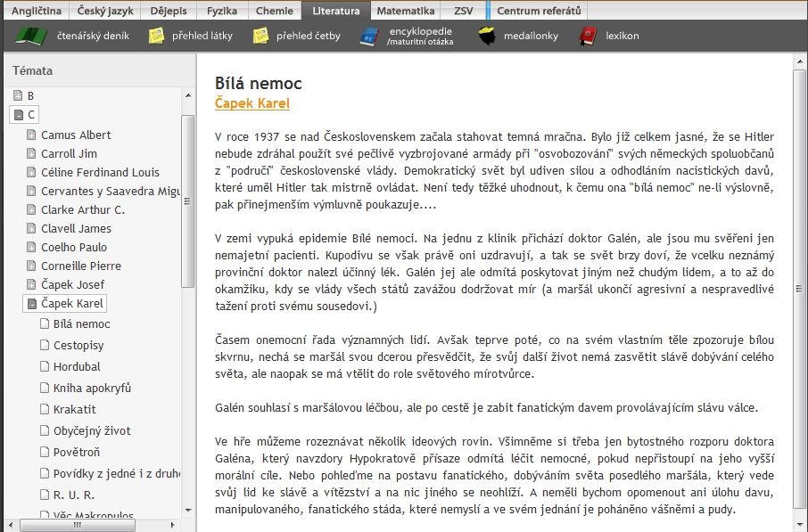Switch to the Angličtina tab
The height and width of the screenshot is (532, 808).
pos(37,11)
